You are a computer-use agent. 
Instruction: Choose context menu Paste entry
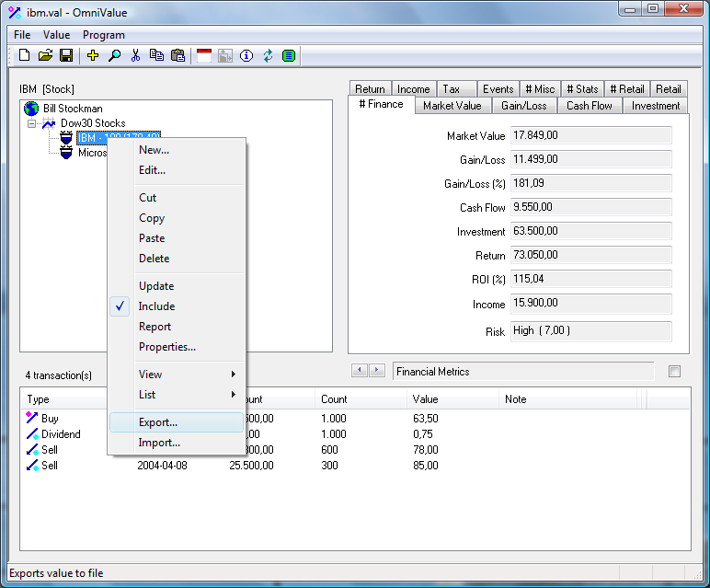(177, 238)
